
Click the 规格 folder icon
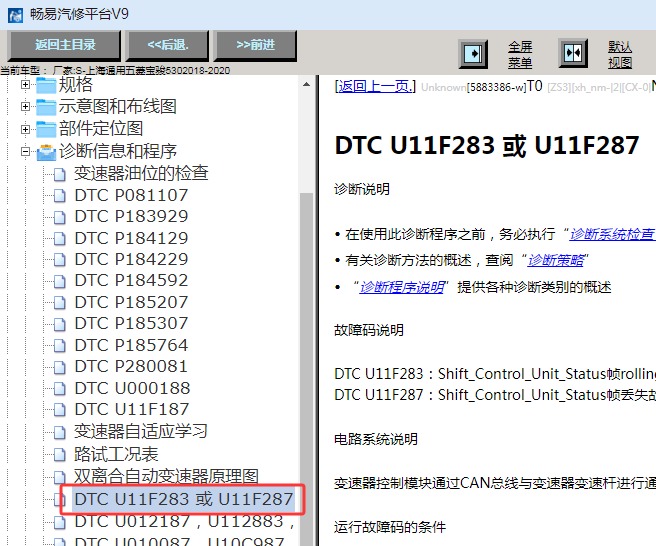[46, 85]
